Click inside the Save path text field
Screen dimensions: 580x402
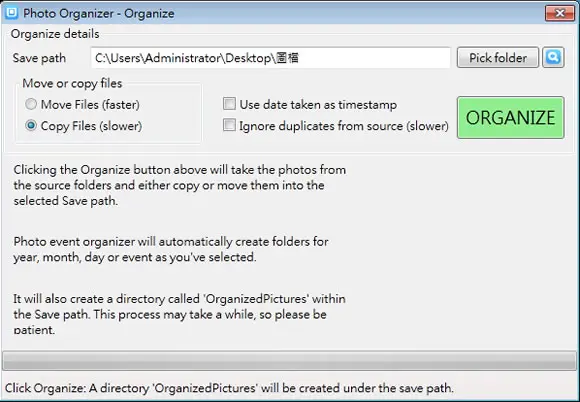pyautogui.click(x=270, y=58)
